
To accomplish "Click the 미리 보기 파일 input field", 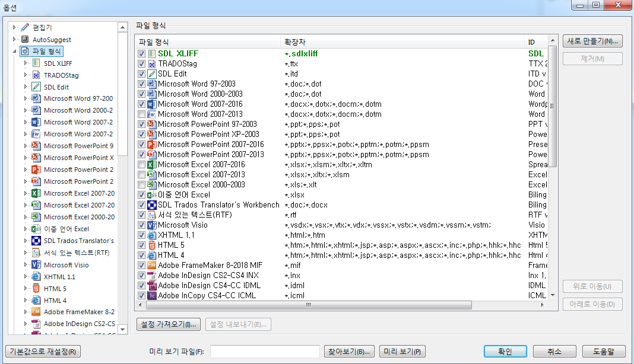I will tap(265, 352).
